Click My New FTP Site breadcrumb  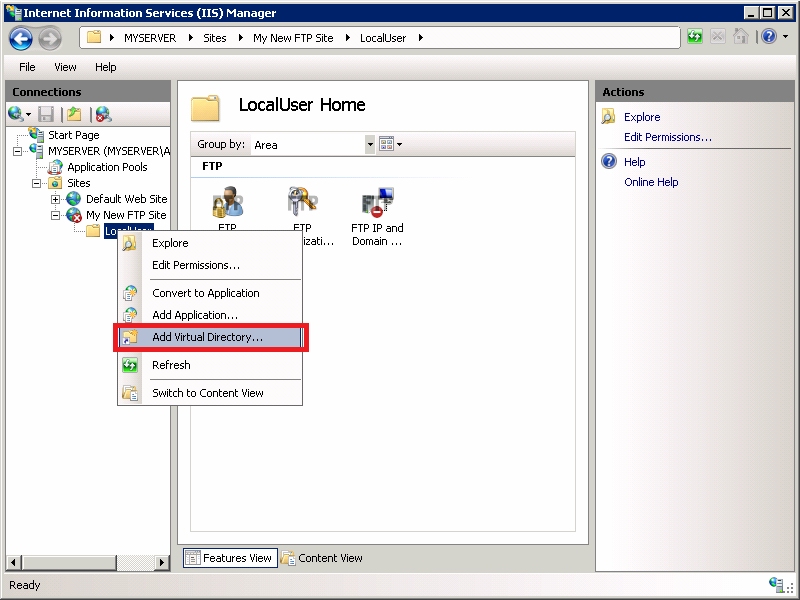pyautogui.click(x=293, y=38)
